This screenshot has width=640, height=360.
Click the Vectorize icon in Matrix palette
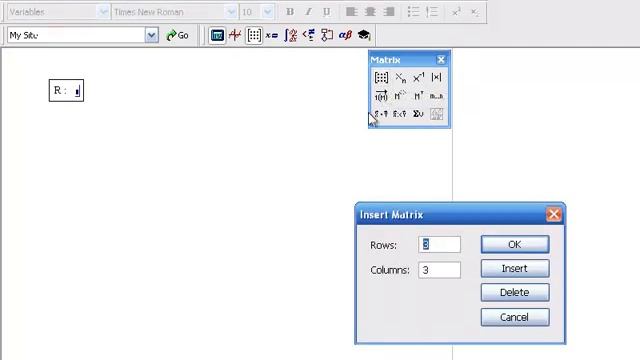click(381, 96)
